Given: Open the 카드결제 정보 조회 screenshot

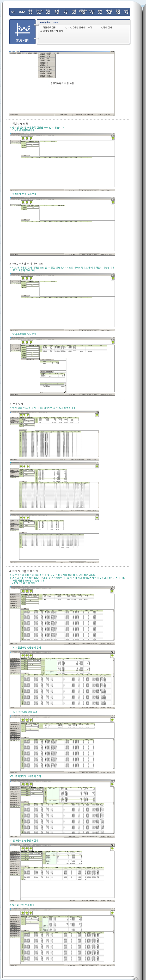Looking at the screenshot, I should 62,302.
